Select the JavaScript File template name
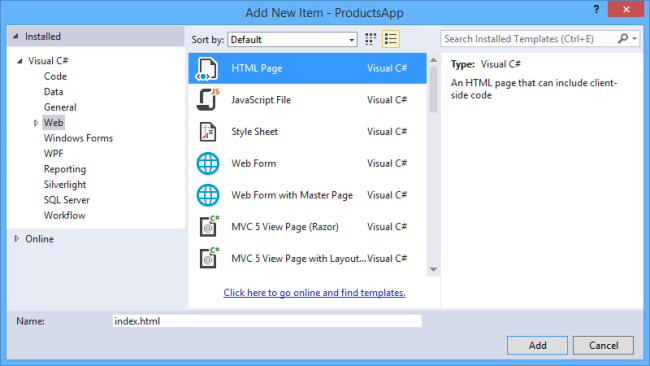 coord(261,100)
